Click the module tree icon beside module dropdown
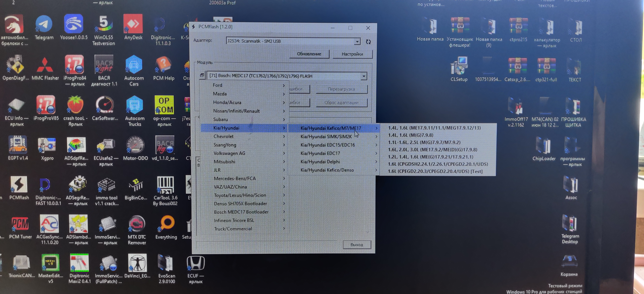644x294 pixels. pyautogui.click(x=202, y=75)
